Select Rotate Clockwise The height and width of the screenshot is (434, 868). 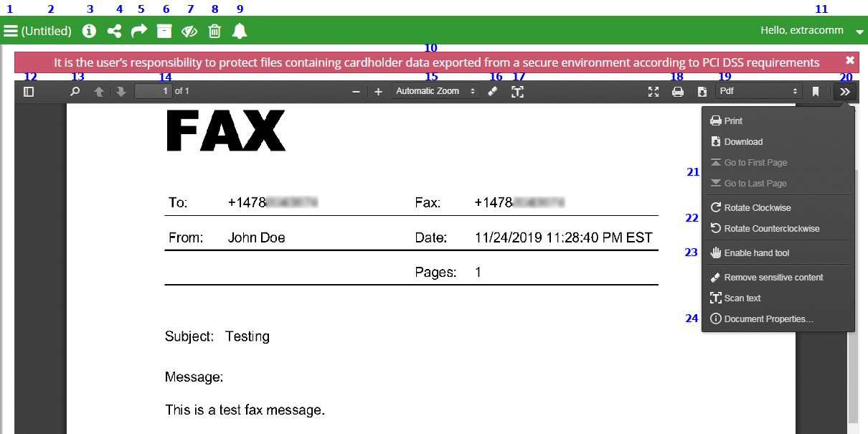pyautogui.click(x=778, y=207)
